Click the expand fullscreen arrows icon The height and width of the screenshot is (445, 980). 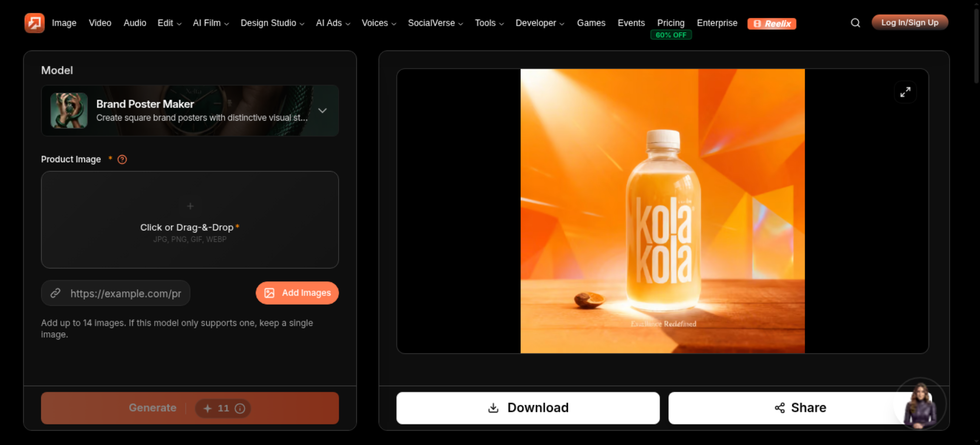pyautogui.click(x=905, y=92)
